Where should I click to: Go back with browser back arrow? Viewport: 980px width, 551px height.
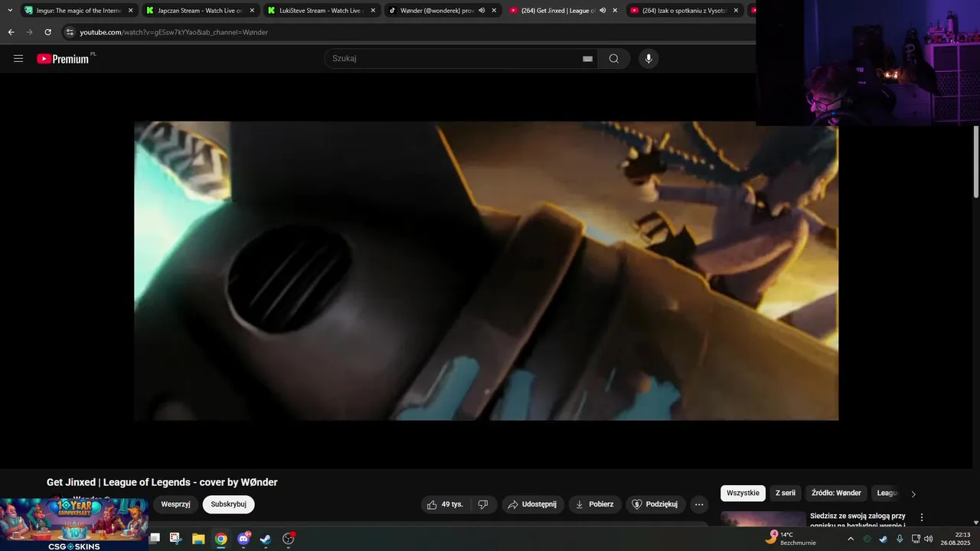tap(11, 32)
